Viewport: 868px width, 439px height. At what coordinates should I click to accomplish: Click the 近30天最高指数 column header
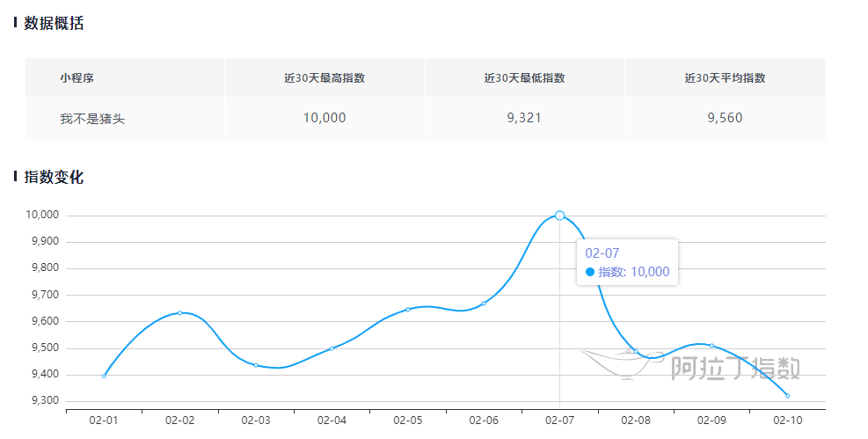(x=325, y=77)
